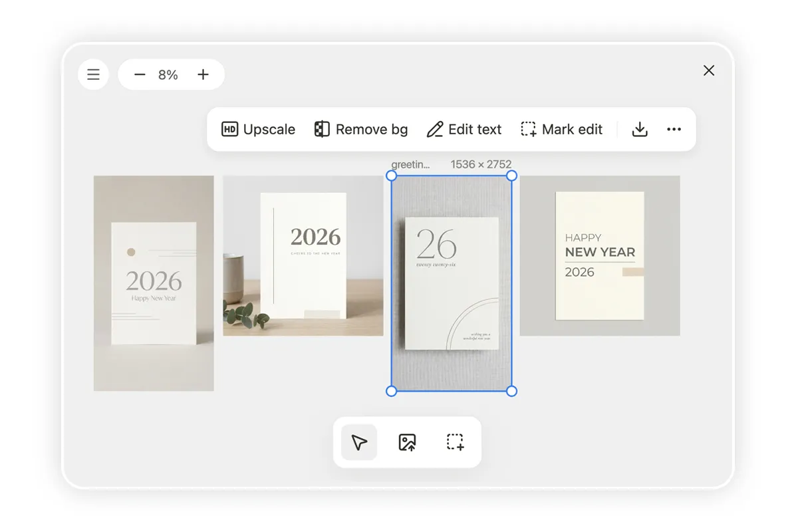Select the HAPPY NEW YEAR cream card

point(599,255)
